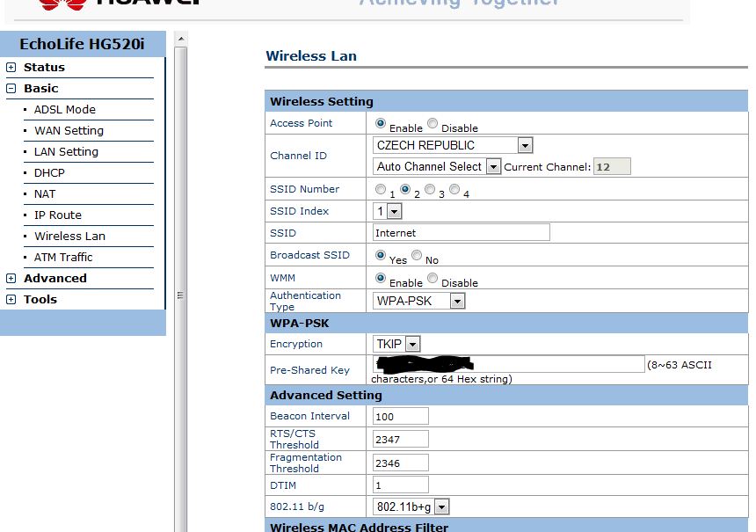
Task: Click the Encryption label
Action: point(296,344)
